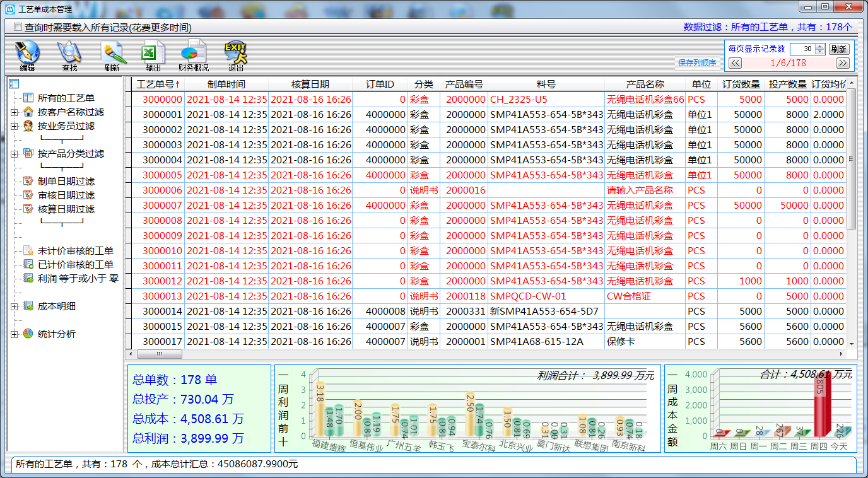Click the pie chart icon by 统计分析
The image size is (868, 478).
(28, 334)
